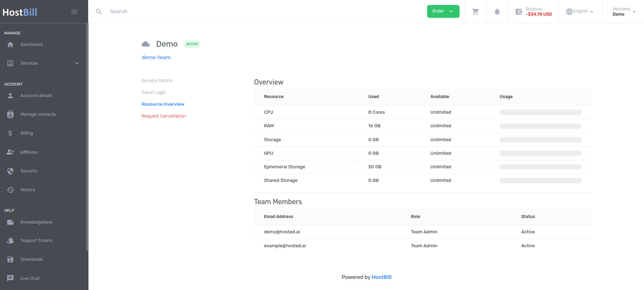Image resolution: width=644 pixels, height=290 pixels.
Task: Click the Live Chat bubble icon
Action: coord(10,278)
